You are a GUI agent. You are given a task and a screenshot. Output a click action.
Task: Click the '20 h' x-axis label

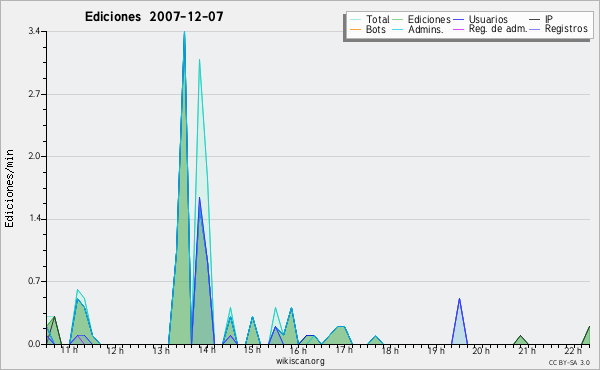(481, 350)
